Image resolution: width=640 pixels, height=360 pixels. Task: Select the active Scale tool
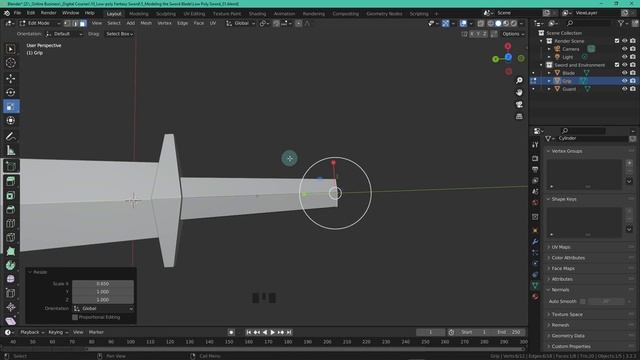(x=11, y=107)
